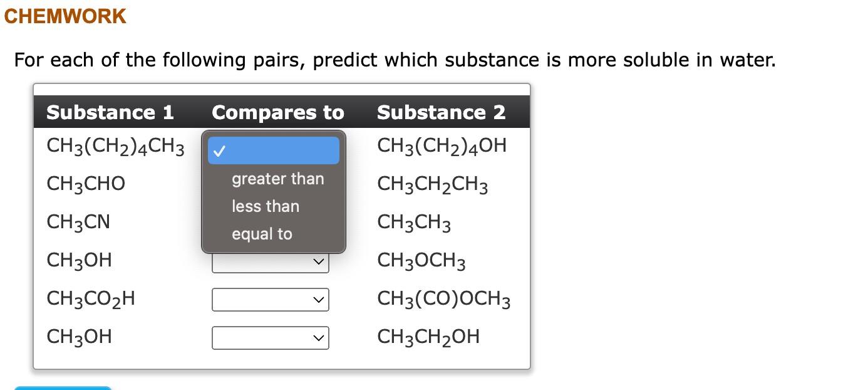Click the chevron on the last row's dropdown
Image resolution: width=868 pixels, height=390 pixels.
point(319,337)
